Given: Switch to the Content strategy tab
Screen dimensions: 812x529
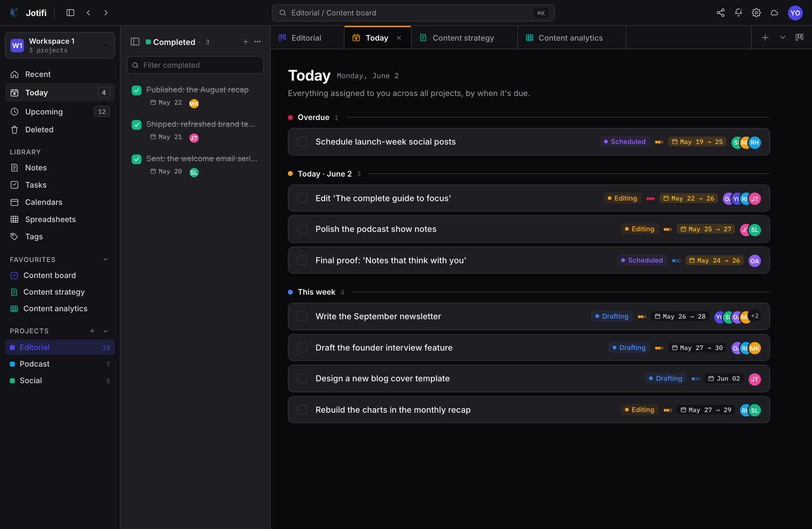Looking at the screenshot, I should (464, 38).
